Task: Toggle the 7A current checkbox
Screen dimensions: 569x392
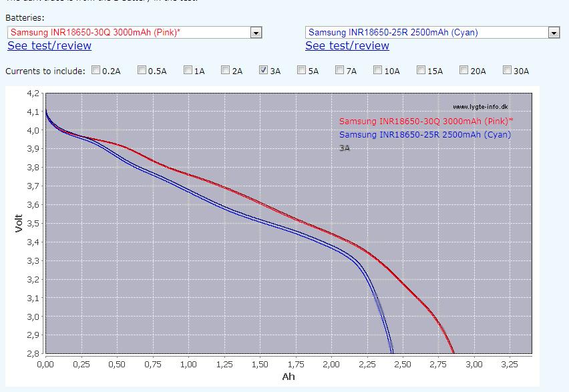Action: (x=340, y=70)
